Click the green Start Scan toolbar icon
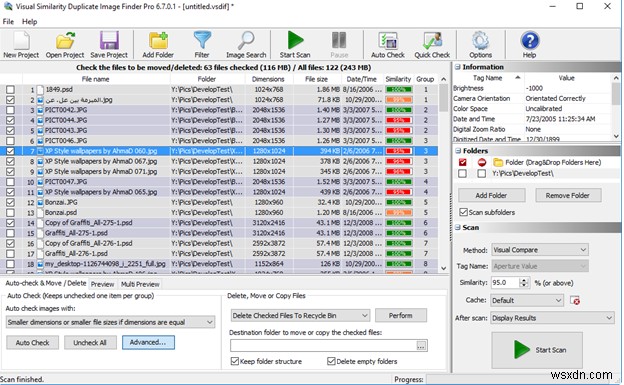Viewport: 624px width, 385px height. pyautogui.click(x=295, y=45)
